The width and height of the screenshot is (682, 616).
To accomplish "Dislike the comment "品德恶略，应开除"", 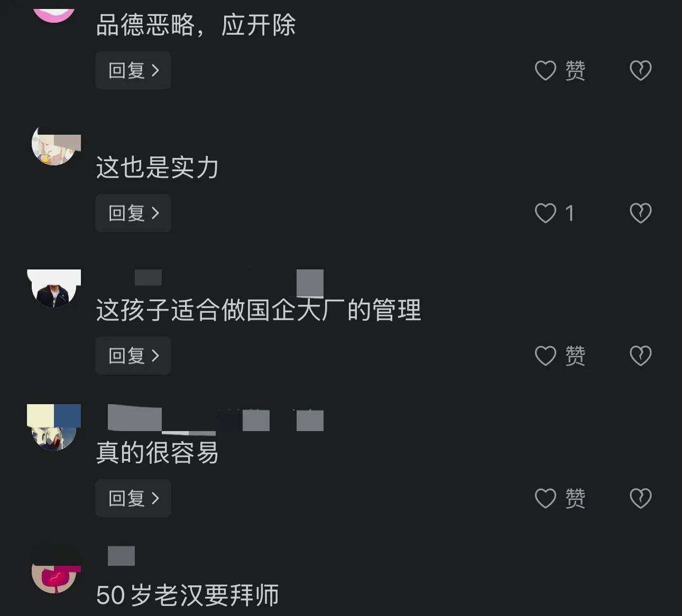I will (x=640, y=70).
